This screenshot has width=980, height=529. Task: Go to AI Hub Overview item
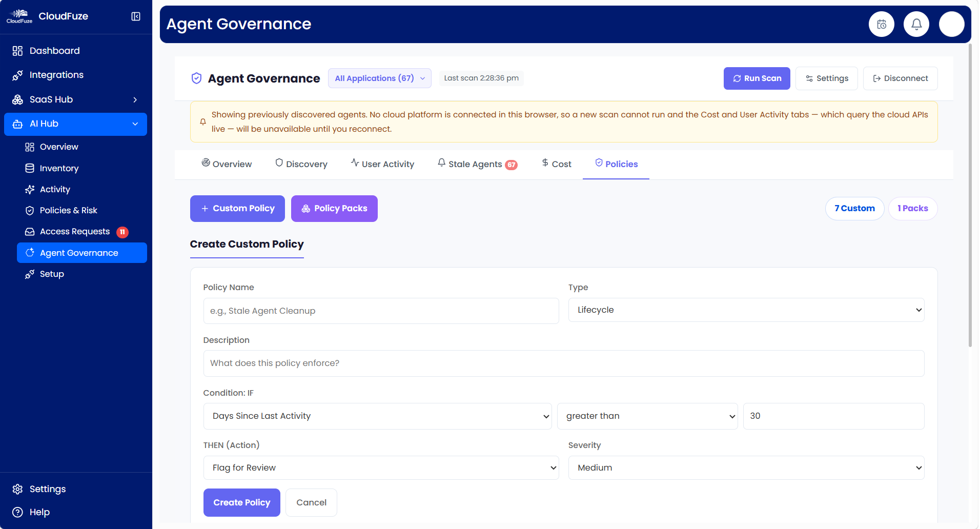(x=82, y=147)
